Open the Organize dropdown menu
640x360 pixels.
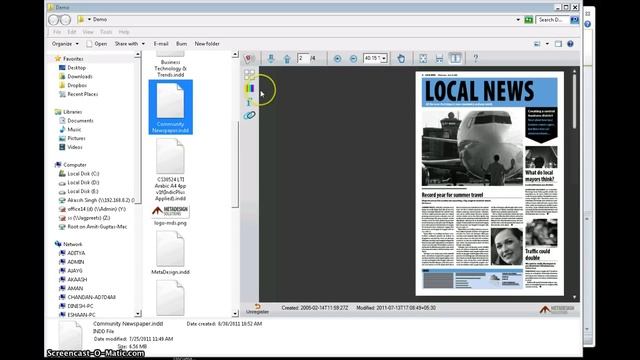pos(65,44)
